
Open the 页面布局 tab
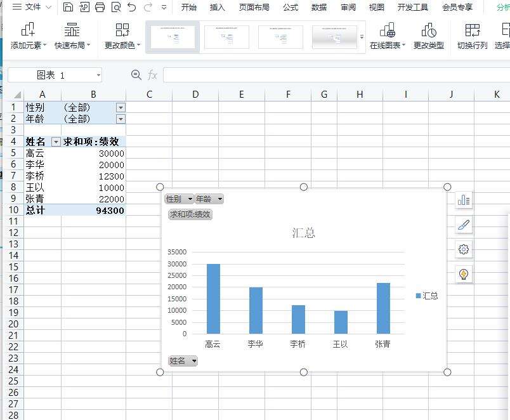pos(254,7)
